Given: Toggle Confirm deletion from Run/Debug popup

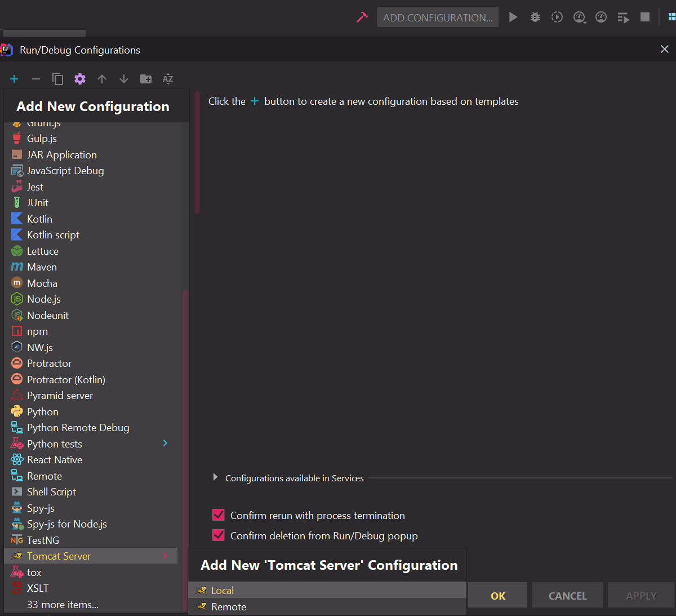Looking at the screenshot, I should (x=219, y=535).
